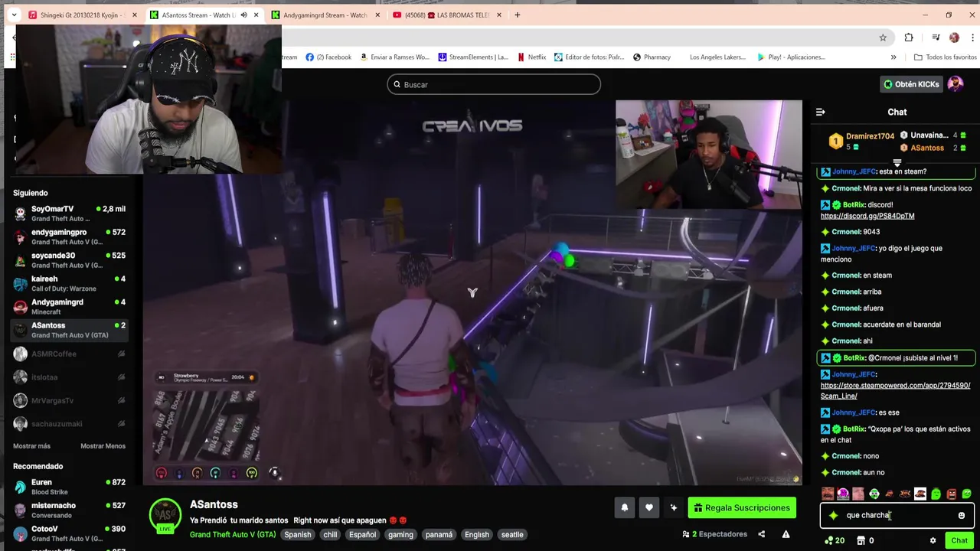This screenshot has height=551, width=980.
Task: Click the chat message input field
Action: pyautogui.click(x=897, y=515)
